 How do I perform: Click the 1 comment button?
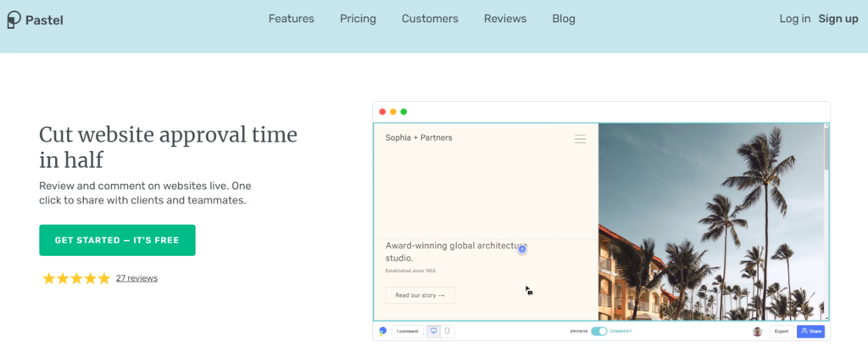[407, 332]
